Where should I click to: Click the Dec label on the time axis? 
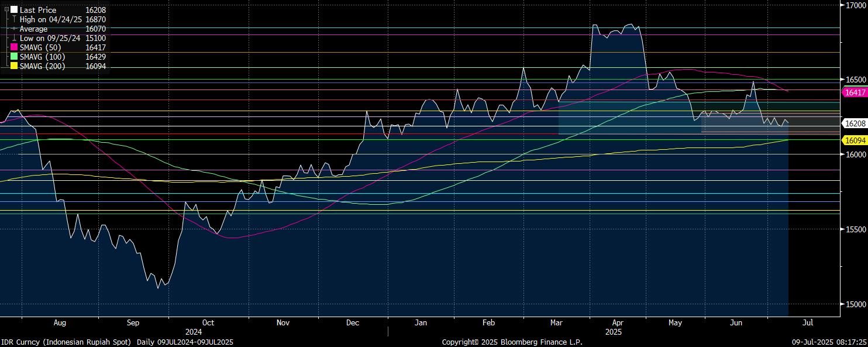click(x=352, y=322)
